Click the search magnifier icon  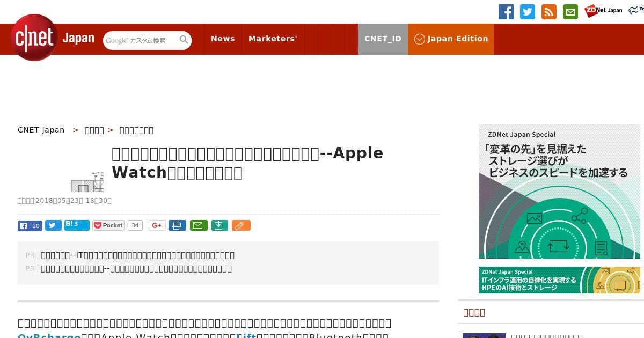tap(184, 40)
